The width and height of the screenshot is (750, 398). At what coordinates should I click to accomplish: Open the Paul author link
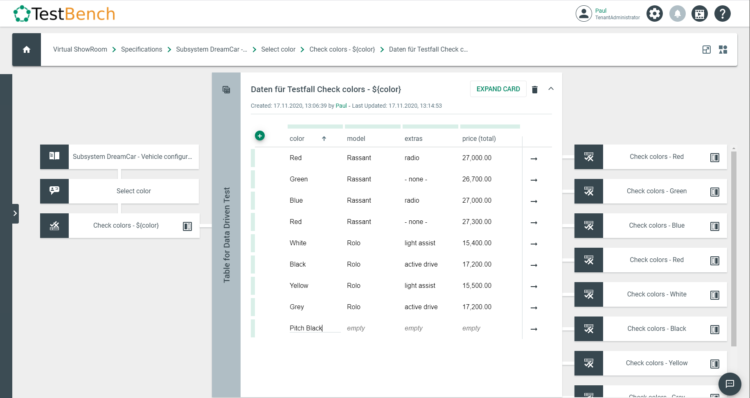341,106
